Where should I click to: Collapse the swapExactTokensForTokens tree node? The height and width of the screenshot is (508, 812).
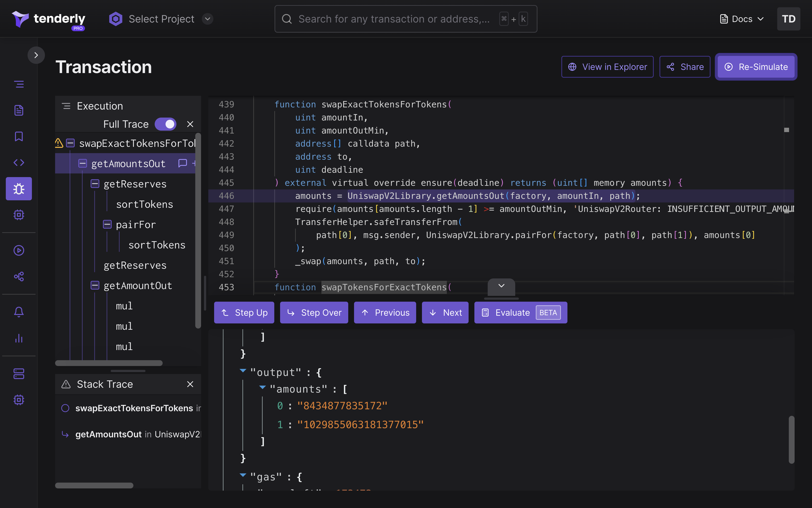coord(71,143)
